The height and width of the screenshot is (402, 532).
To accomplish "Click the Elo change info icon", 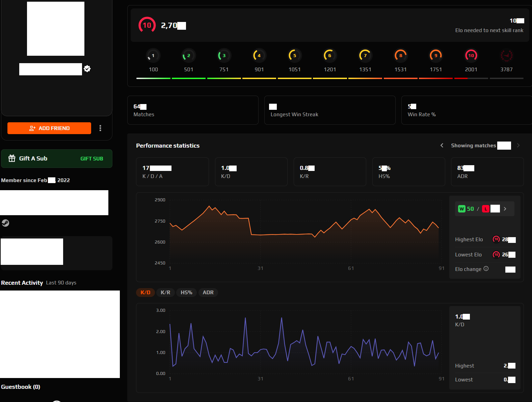I will pyautogui.click(x=486, y=269).
